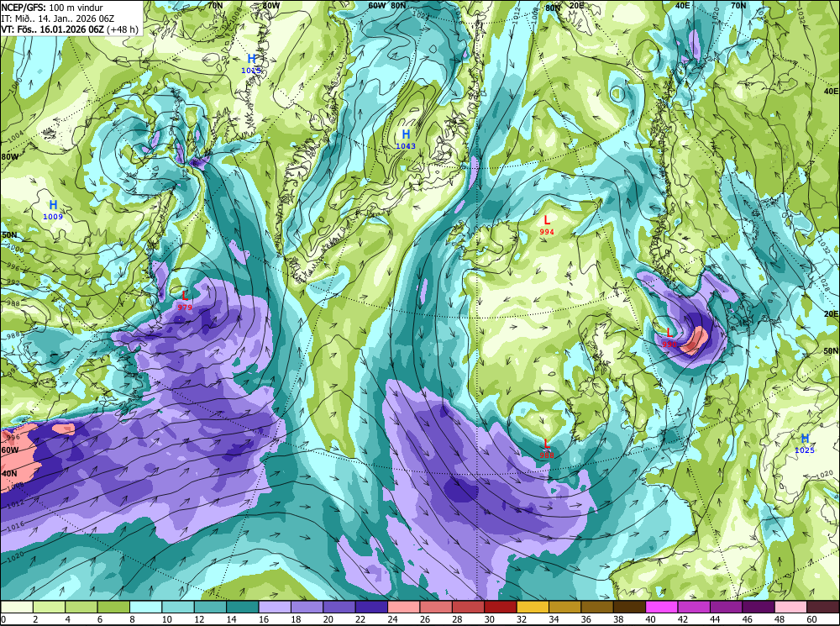This screenshot has width=840, height=626.
Task: Click the pressure value "994"
Action: pyautogui.click(x=547, y=232)
